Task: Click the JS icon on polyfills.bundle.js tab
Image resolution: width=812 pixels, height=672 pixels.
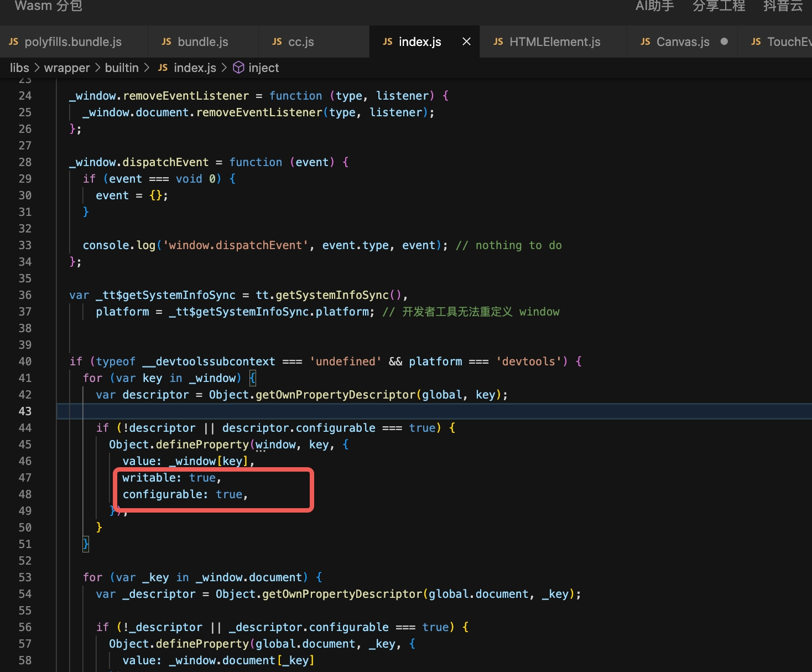Action: click(x=14, y=42)
